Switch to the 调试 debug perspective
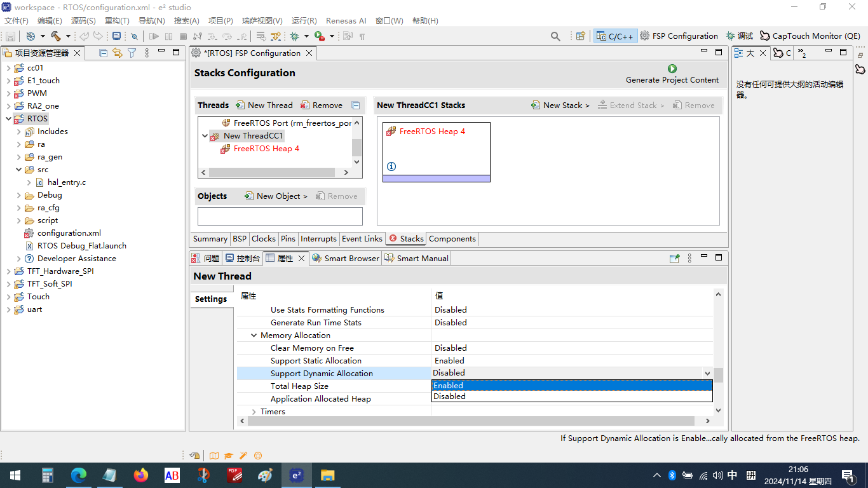Viewport: 868px width, 488px height. [x=740, y=36]
